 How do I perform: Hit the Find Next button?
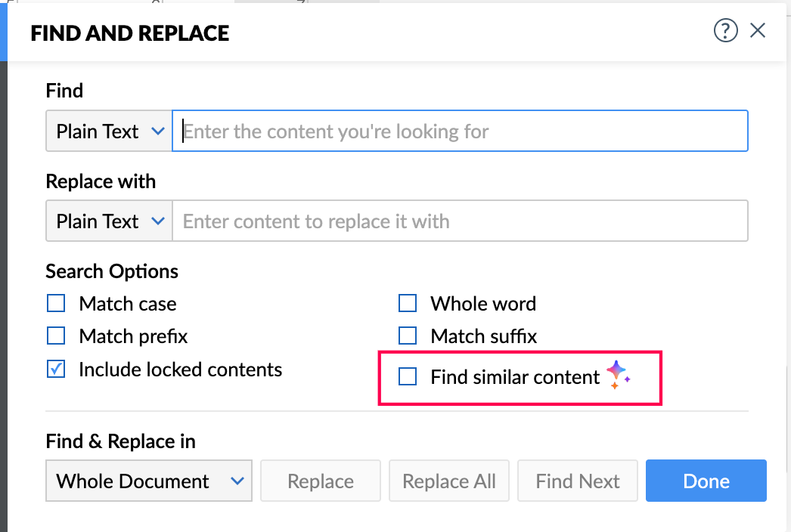tap(577, 481)
